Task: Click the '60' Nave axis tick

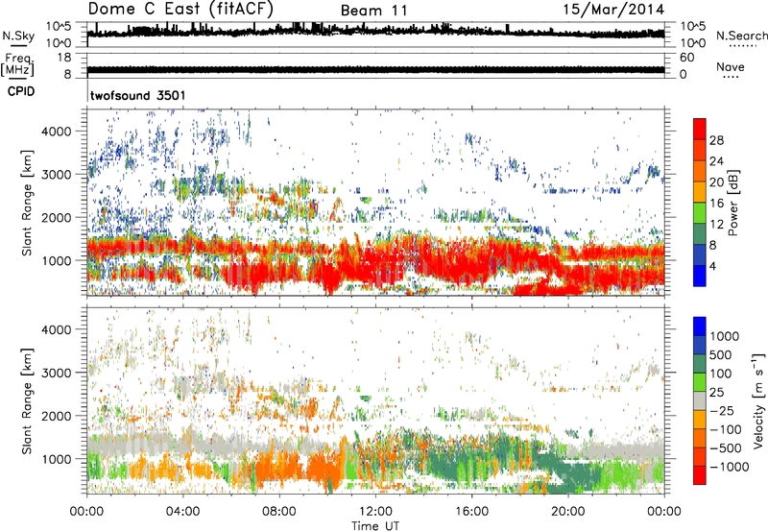Action: point(686,58)
